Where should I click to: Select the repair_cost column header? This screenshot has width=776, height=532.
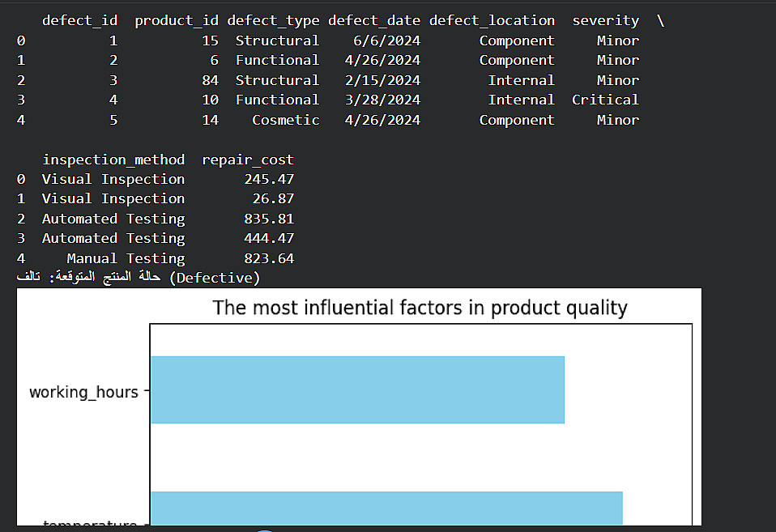pyautogui.click(x=247, y=160)
